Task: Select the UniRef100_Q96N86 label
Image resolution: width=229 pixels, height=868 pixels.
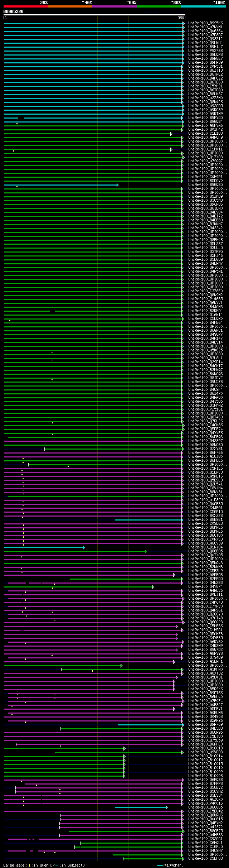Action: click(205, 204)
